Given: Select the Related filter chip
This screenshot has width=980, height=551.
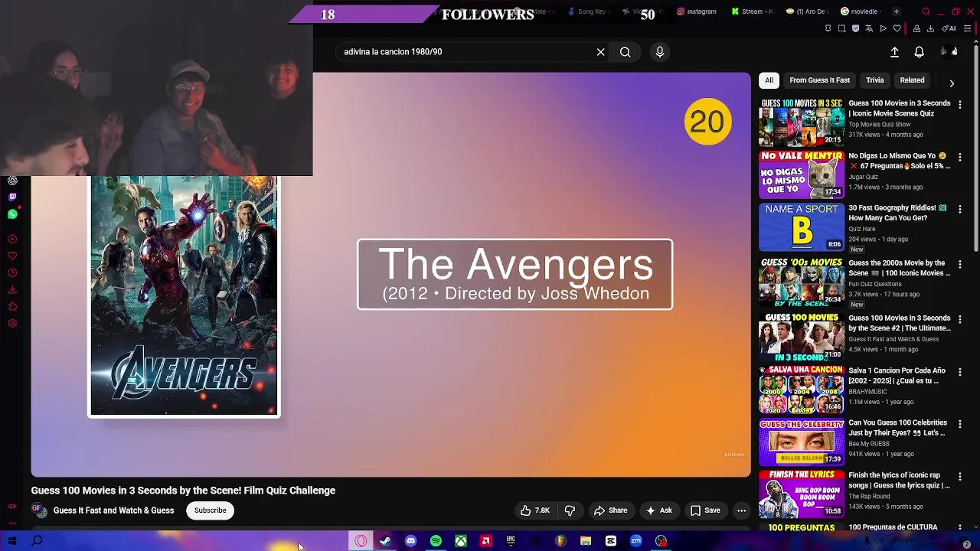Looking at the screenshot, I should tap(912, 80).
